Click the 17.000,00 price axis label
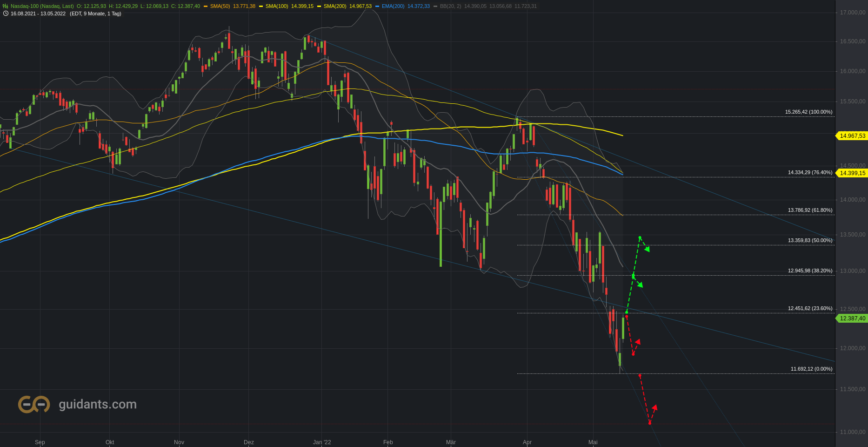This screenshot has width=868, height=447. click(853, 13)
